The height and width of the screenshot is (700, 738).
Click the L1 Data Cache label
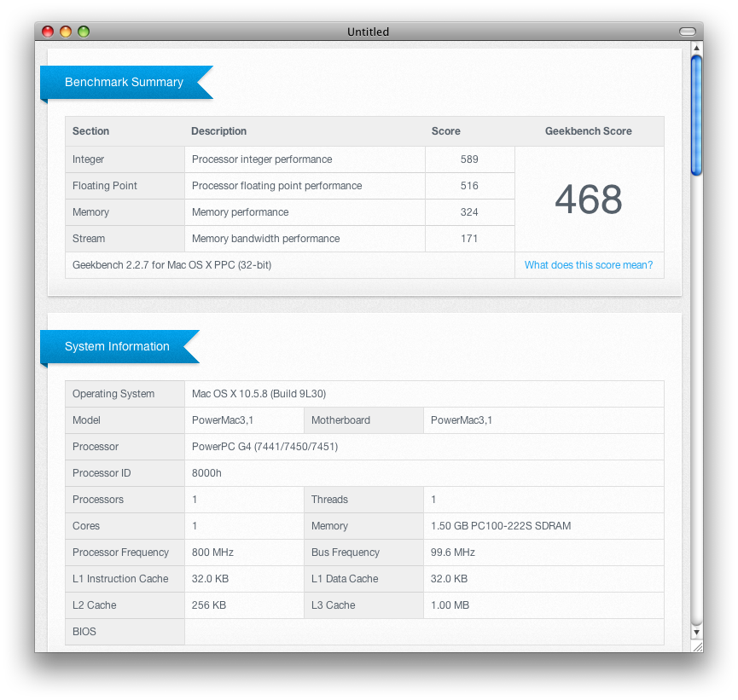[x=345, y=579]
